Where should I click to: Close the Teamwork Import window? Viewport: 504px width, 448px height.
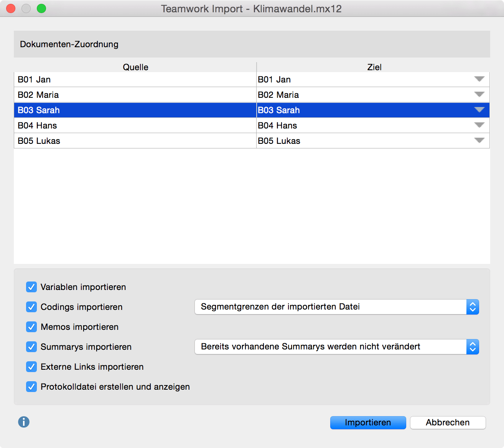(11, 8)
